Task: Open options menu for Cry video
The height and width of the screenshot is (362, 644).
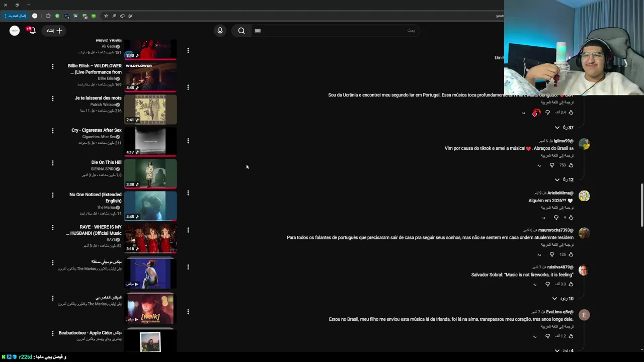Action: pos(52,131)
